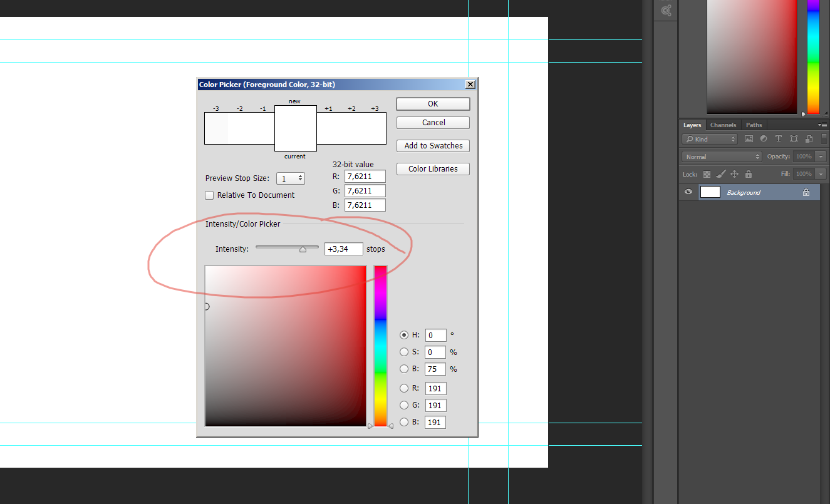Image resolution: width=830 pixels, height=504 pixels.
Task: Close the Color Picker dialog
Action: pos(470,84)
